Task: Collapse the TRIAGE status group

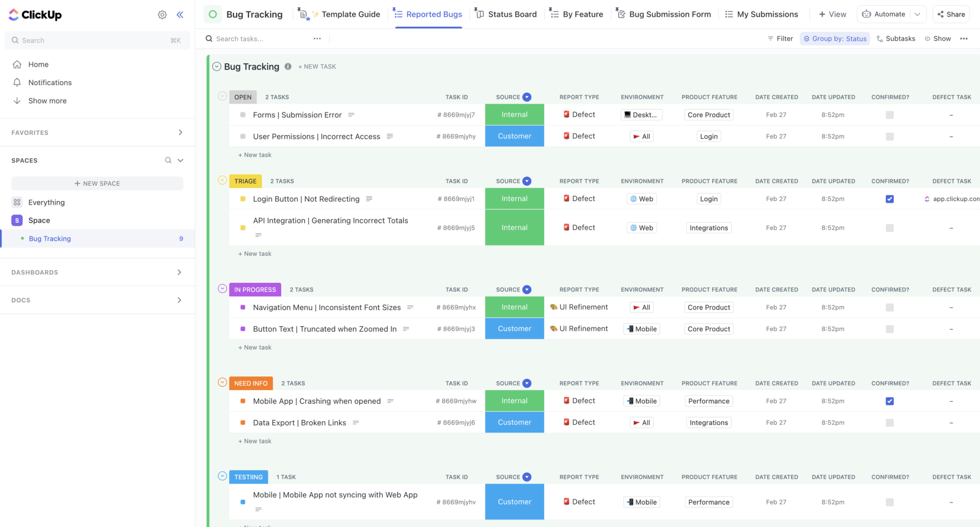Action: (x=222, y=180)
